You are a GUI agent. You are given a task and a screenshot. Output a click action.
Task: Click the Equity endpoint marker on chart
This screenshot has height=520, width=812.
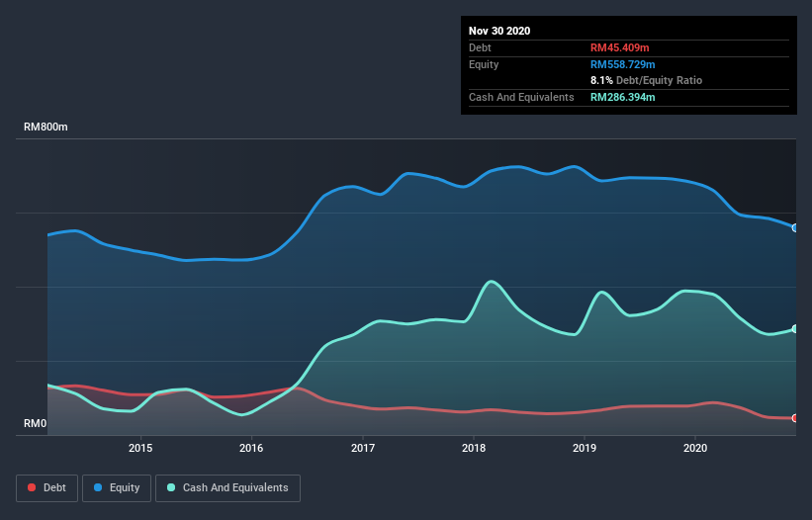click(x=795, y=227)
